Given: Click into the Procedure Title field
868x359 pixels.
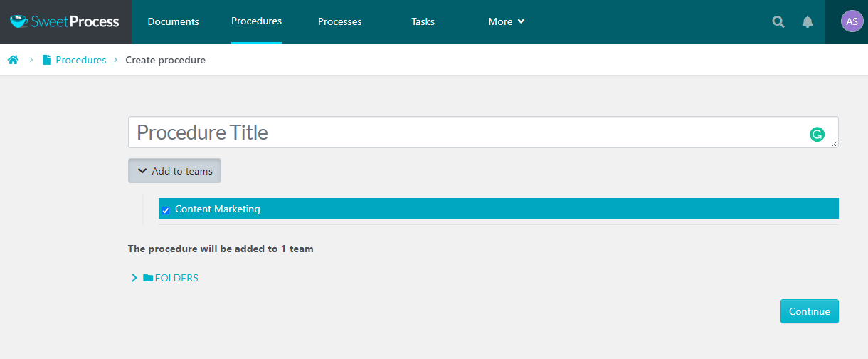Looking at the screenshot, I should click(x=462, y=132).
